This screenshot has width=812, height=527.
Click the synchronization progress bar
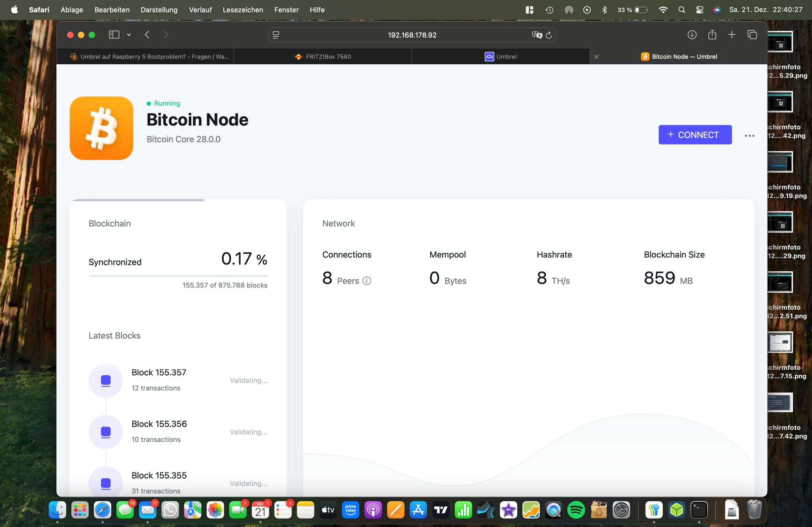[178, 276]
